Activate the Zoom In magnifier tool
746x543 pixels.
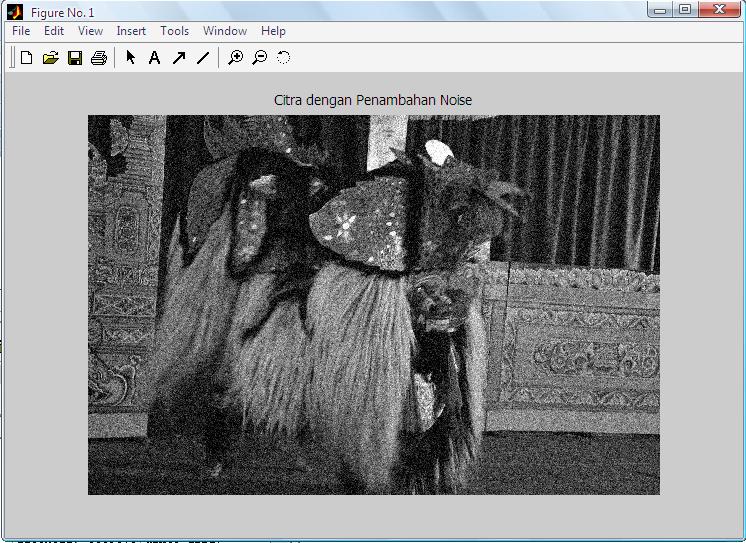pos(236,58)
